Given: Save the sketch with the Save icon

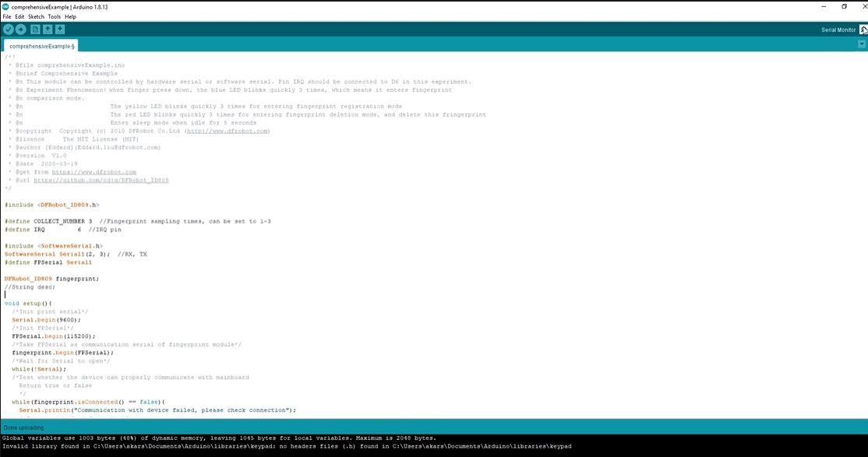Looking at the screenshot, I should point(61,29).
